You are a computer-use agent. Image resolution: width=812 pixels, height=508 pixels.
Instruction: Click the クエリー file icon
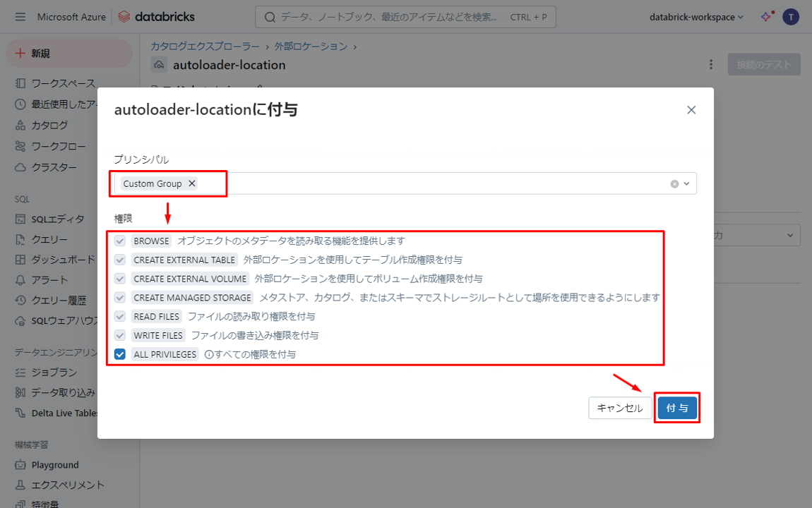pos(20,239)
